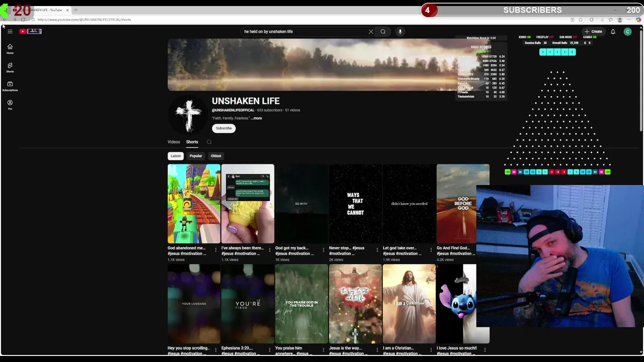Open Subscriptions in the YouTube sidebar
Image resolution: width=644 pixels, height=362 pixels.
(x=10, y=86)
